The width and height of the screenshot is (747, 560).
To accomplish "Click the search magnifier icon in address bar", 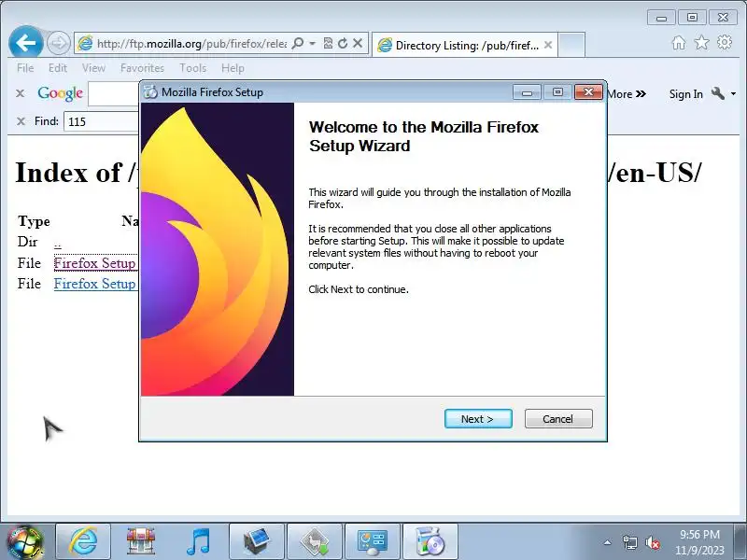I will click(298, 43).
